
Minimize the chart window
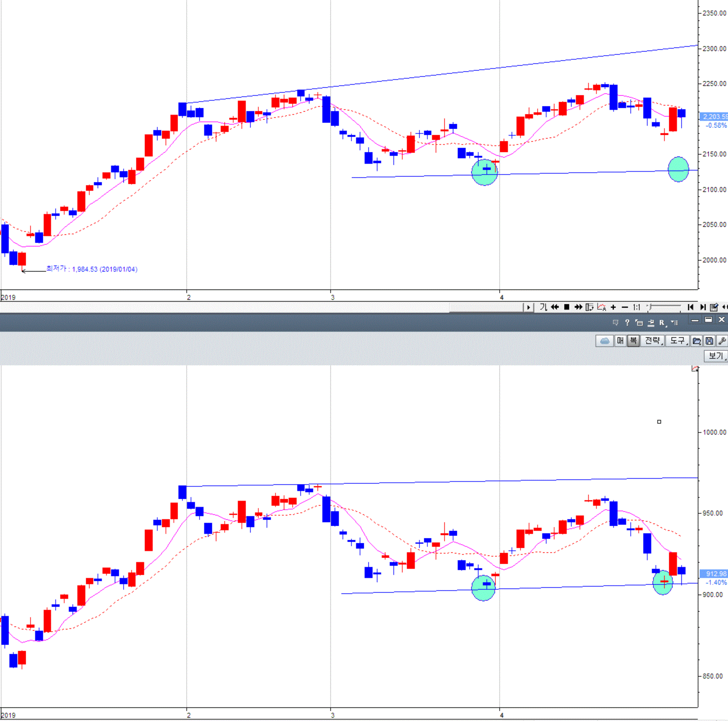point(695,320)
